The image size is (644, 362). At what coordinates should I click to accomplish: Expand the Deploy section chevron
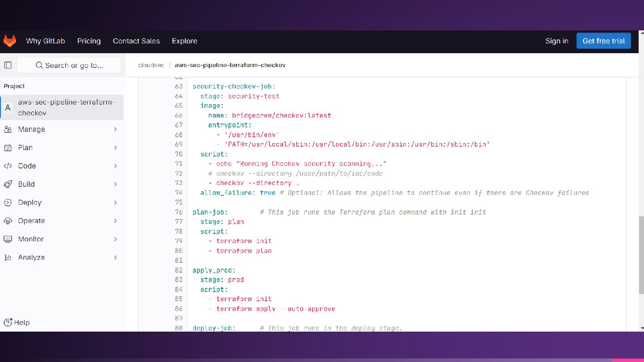(115, 202)
